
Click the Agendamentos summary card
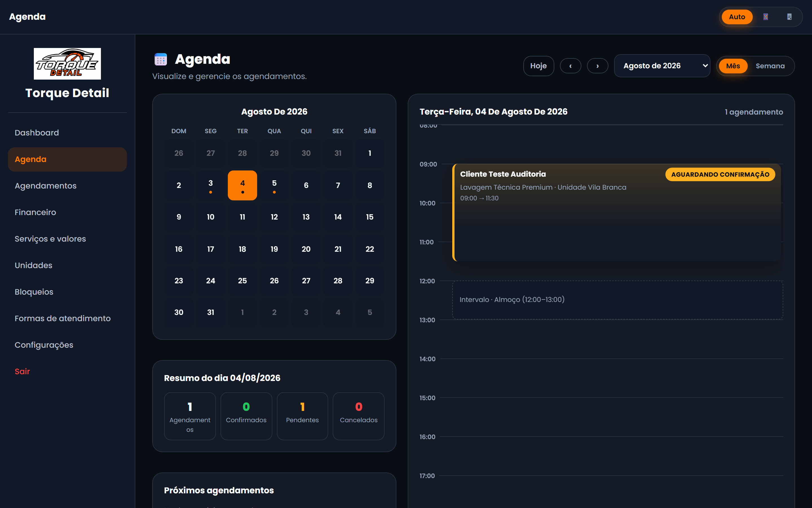click(190, 416)
